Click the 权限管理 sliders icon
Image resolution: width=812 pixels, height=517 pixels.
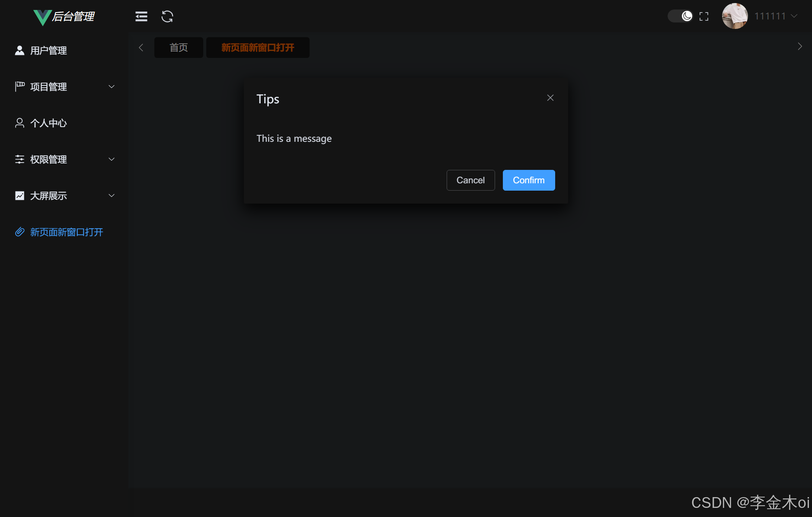(19, 159)
